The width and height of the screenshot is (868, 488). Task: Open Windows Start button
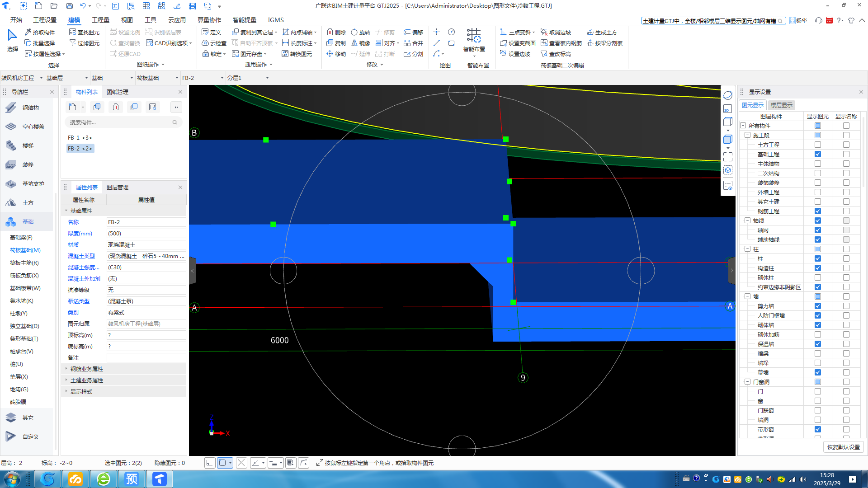[x=12, y=479]
